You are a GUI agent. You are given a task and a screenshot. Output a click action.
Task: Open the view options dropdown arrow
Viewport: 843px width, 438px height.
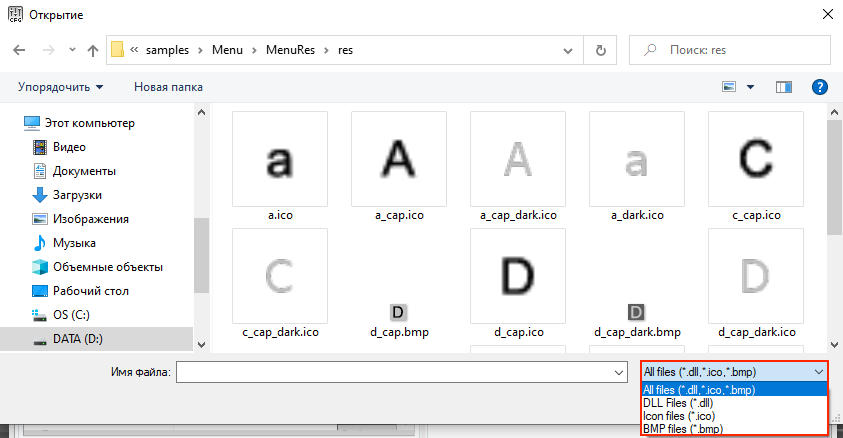tap(751, 87)
